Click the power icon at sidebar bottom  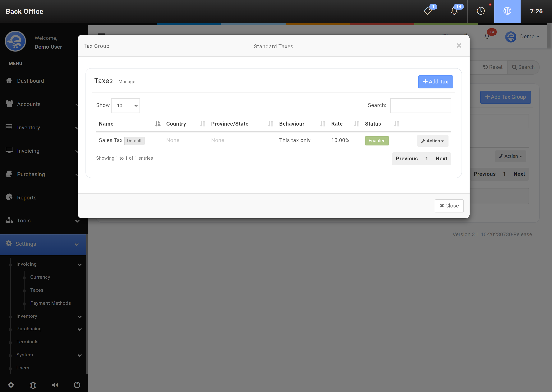coord(77,385)
